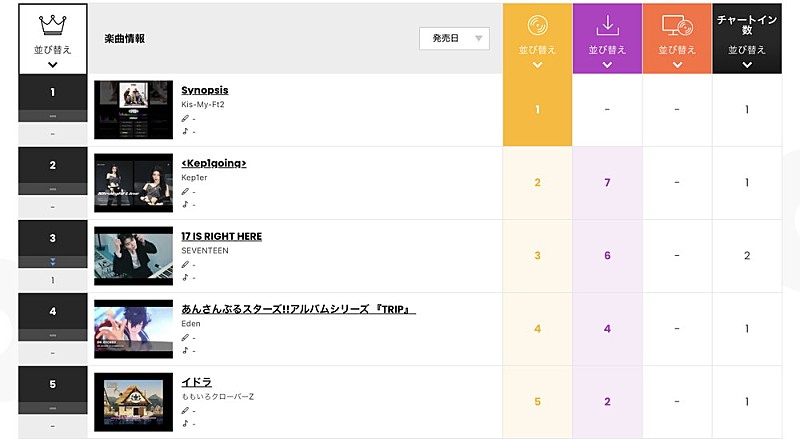800x439 pixels.
Task: Click the music note icon under ももいろクローバーZ
Action: point(185,423)
